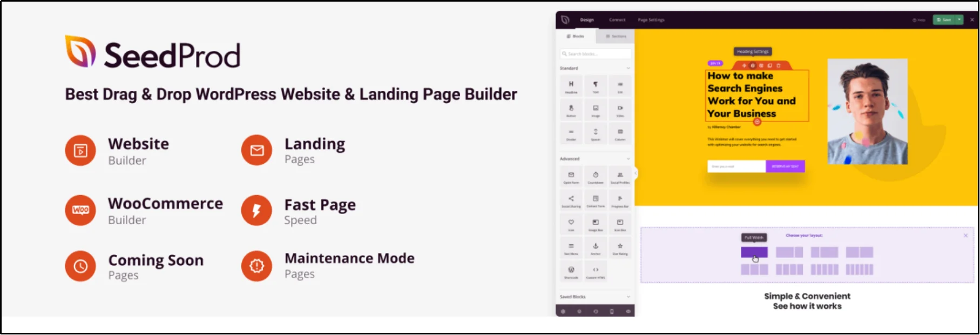Viewport: 980px width, 335px height.
Task: Collapse the Standard blocks section
Action: tap(628, 68)
